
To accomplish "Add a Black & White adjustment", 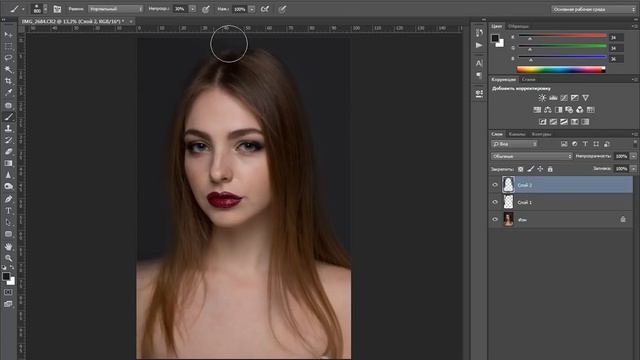I will [558, 110].
